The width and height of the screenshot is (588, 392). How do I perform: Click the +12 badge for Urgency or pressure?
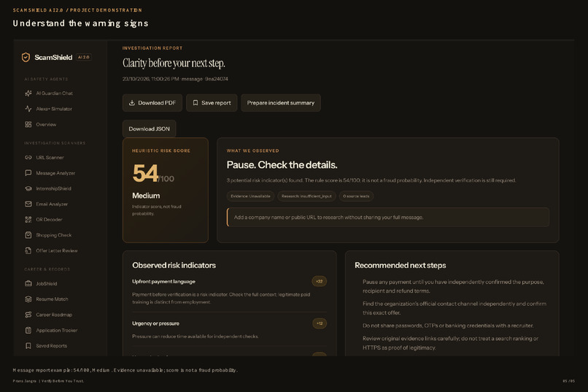point(319,323)
